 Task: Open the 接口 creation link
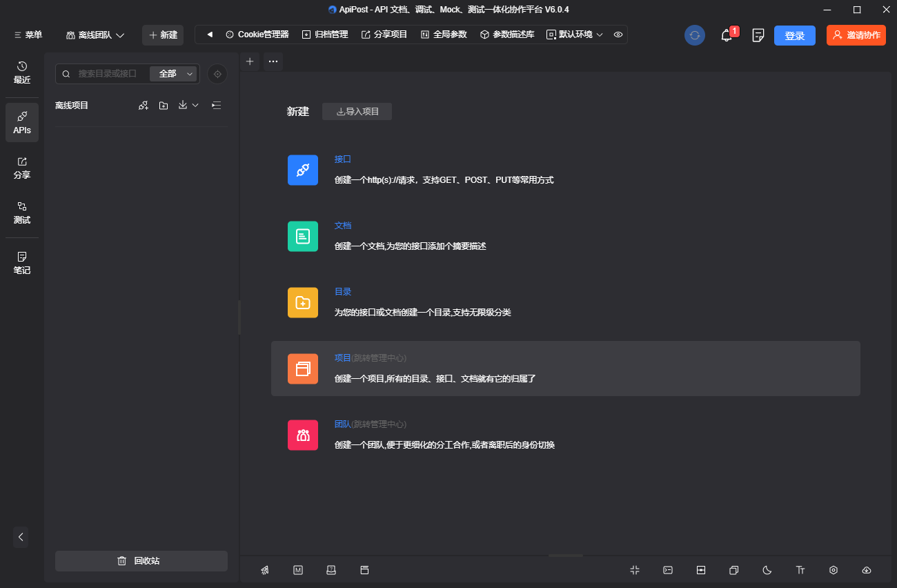click(343, 159)
